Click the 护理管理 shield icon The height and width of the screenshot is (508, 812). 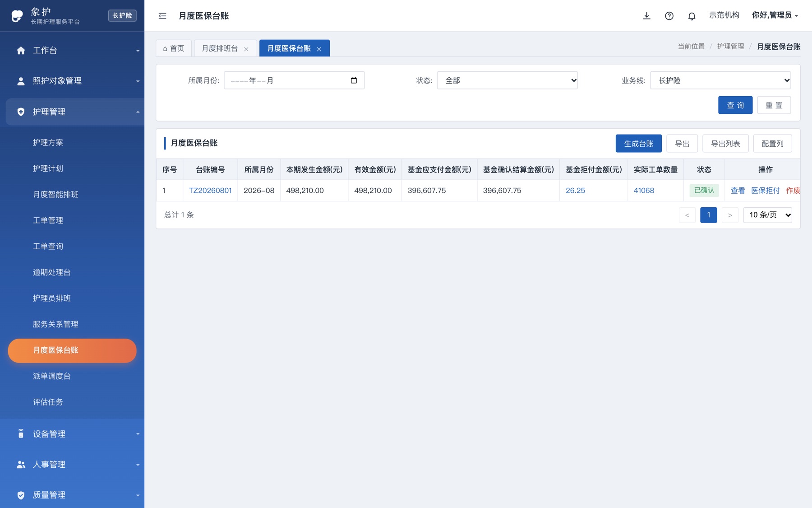21,112
